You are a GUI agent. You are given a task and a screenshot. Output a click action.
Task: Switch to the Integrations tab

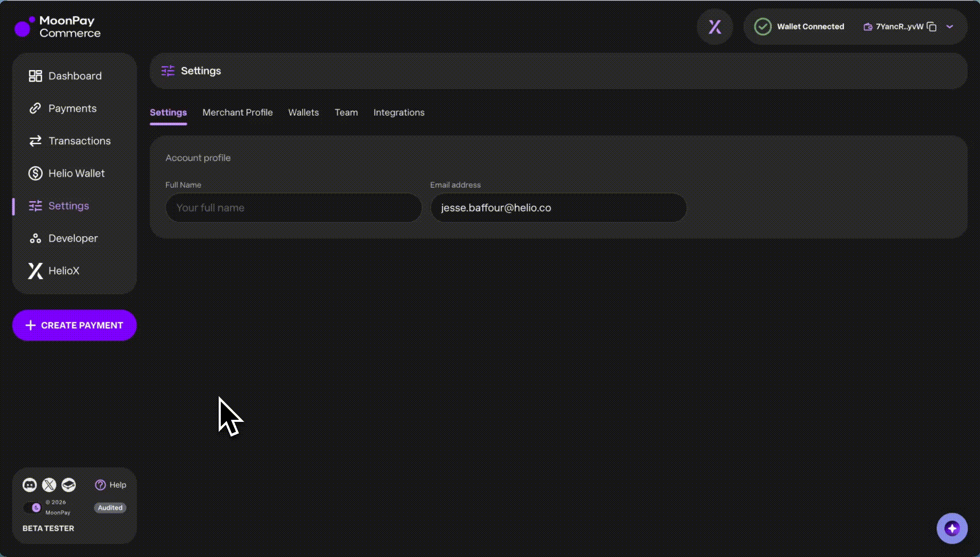[x=399, y=112]
